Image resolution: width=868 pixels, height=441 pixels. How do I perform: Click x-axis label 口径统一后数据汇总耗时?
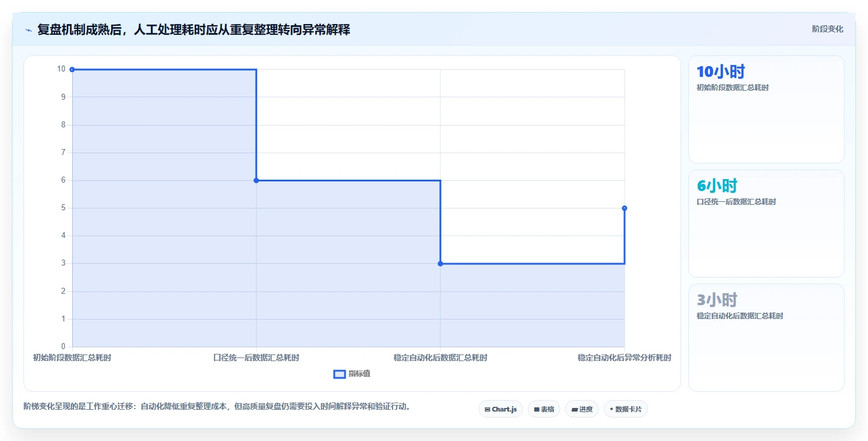pyautogui.click(x=256, y=357)
